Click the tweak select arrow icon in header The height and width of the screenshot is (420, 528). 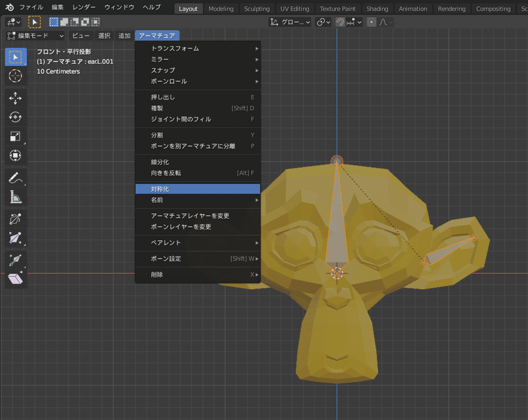pos(34,22)
